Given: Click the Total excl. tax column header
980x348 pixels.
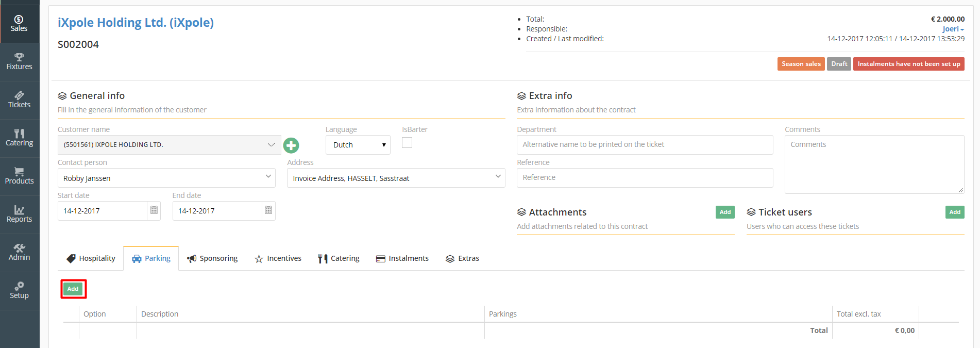Looking at the screenshot, I should (x=858, y=314).
